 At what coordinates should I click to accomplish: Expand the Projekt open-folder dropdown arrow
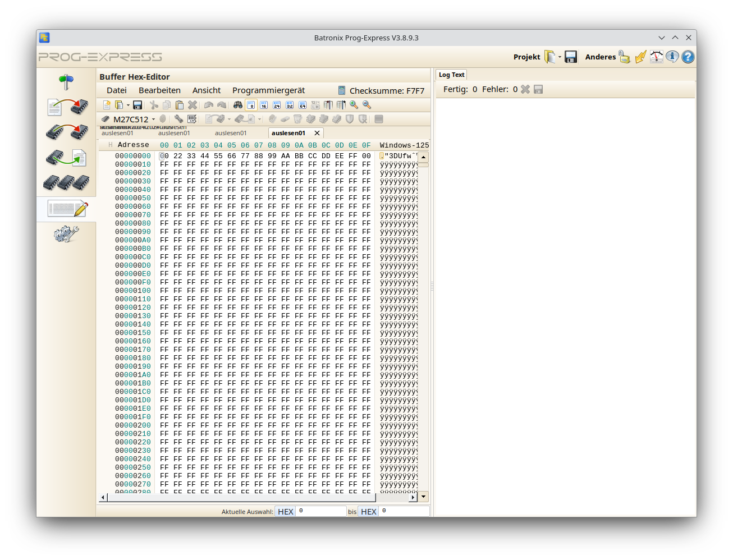[x=559, y=56]
